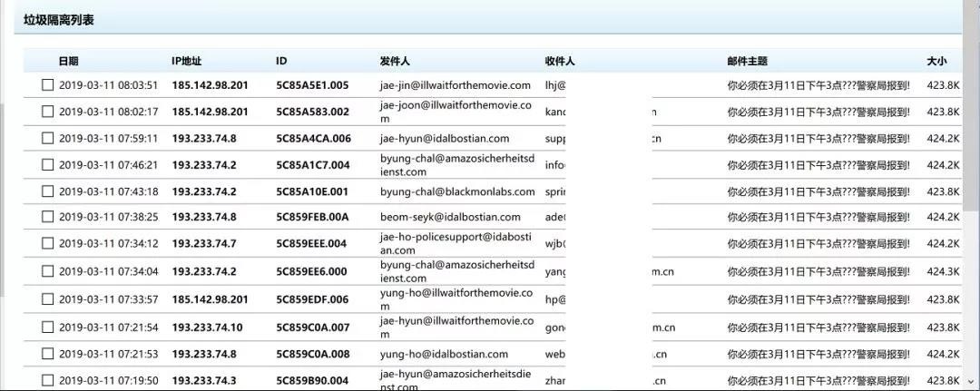Viewport: 980px width, 391px height.
Task: Sort by 邮件主题 column header
Action: 747,61
